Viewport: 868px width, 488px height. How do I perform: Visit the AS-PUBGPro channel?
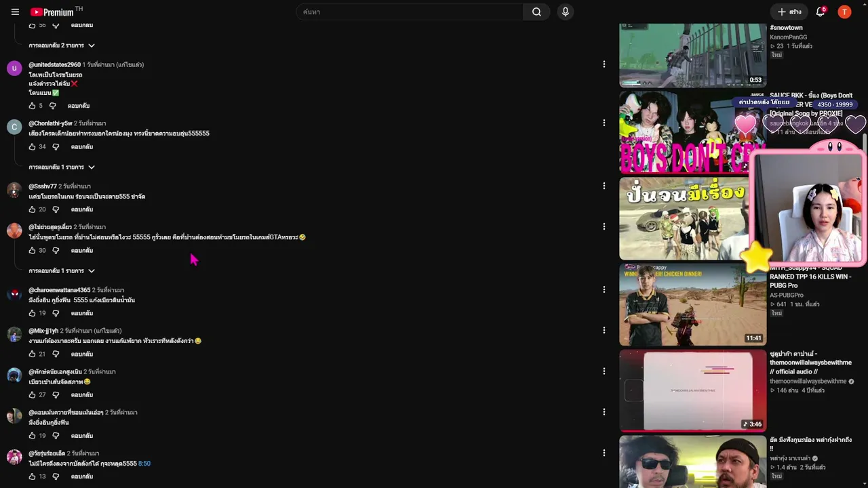787,295
